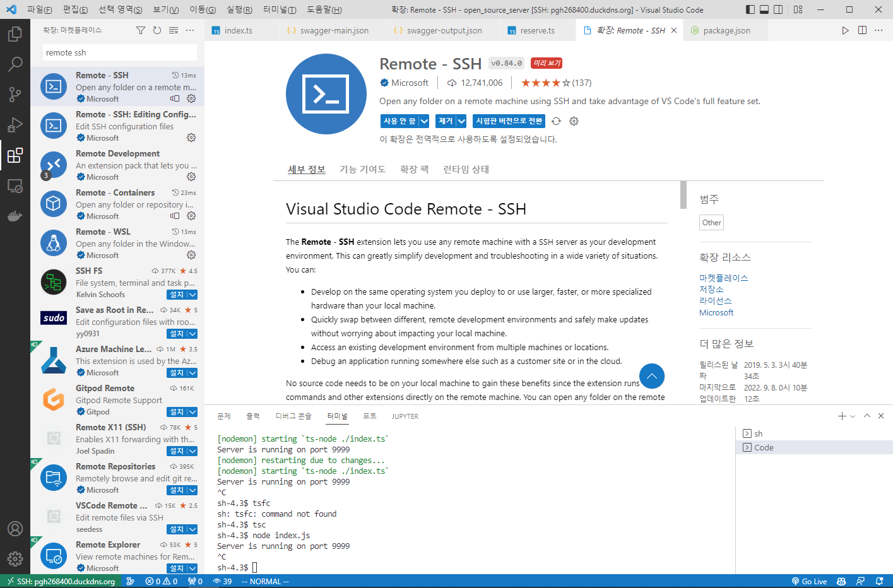Expand install dropdown for Remote X11 (SSH)
This screenshot has height=588, width=893.
(192, 451)
